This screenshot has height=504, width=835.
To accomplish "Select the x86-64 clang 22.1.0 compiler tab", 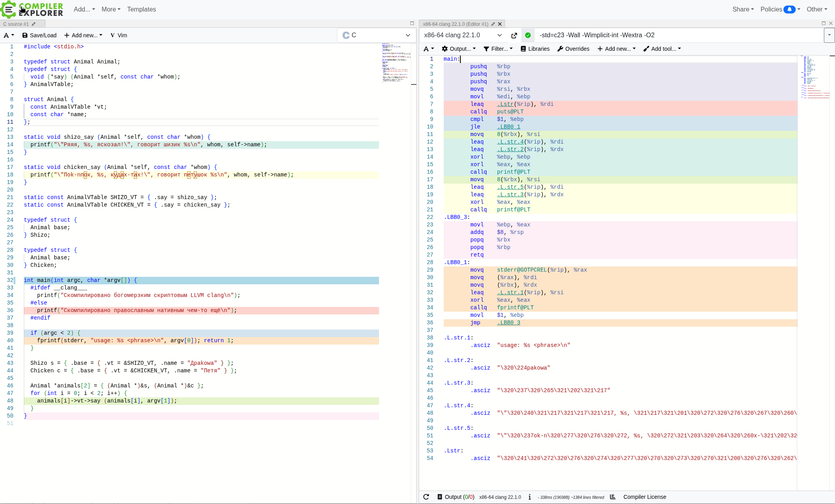I will (x=455, y=24).
